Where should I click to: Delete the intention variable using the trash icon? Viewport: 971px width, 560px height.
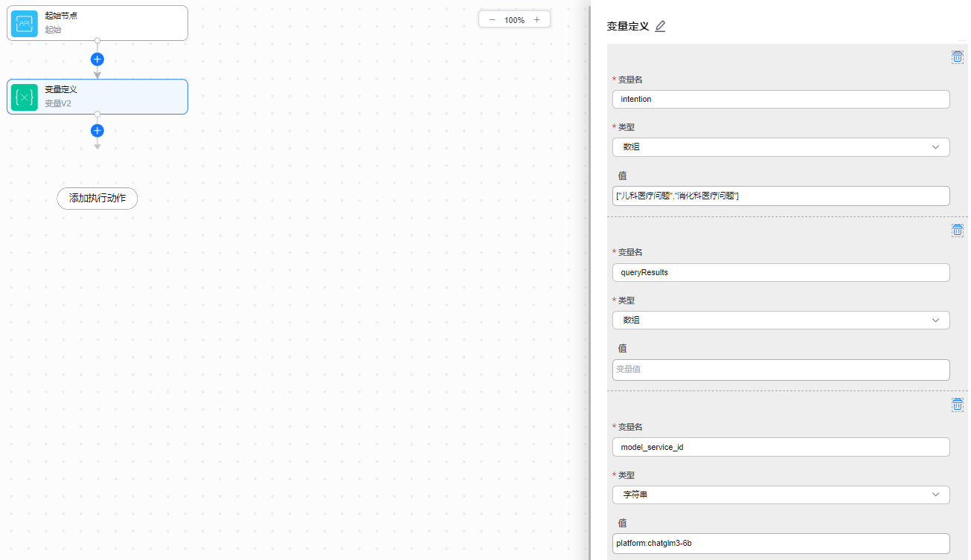[957, 57]
